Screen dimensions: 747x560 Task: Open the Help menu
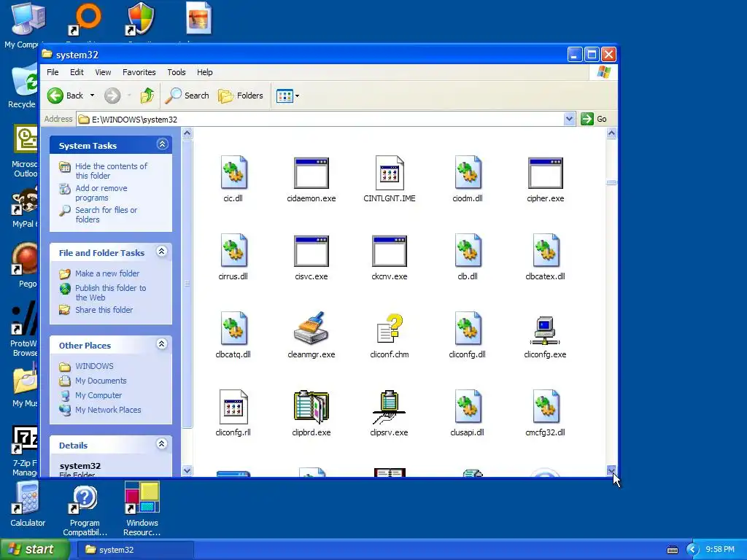pyautogui.click(x=205, y=72)
